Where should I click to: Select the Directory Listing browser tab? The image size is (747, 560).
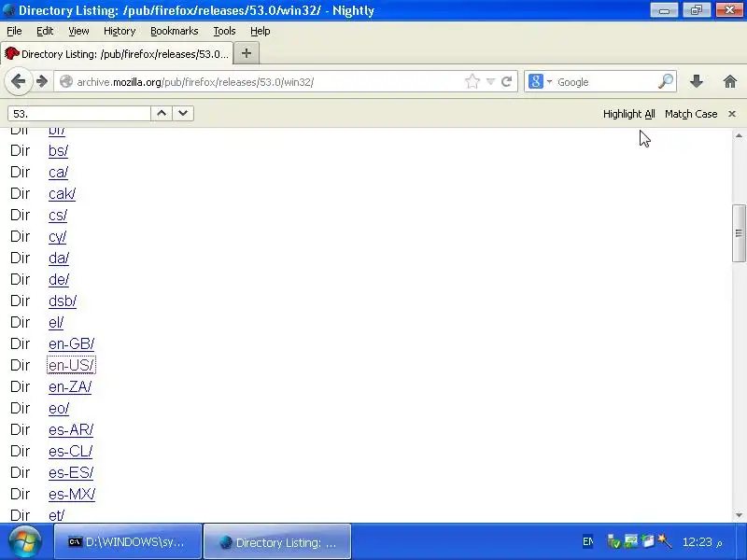coord(118,53)
